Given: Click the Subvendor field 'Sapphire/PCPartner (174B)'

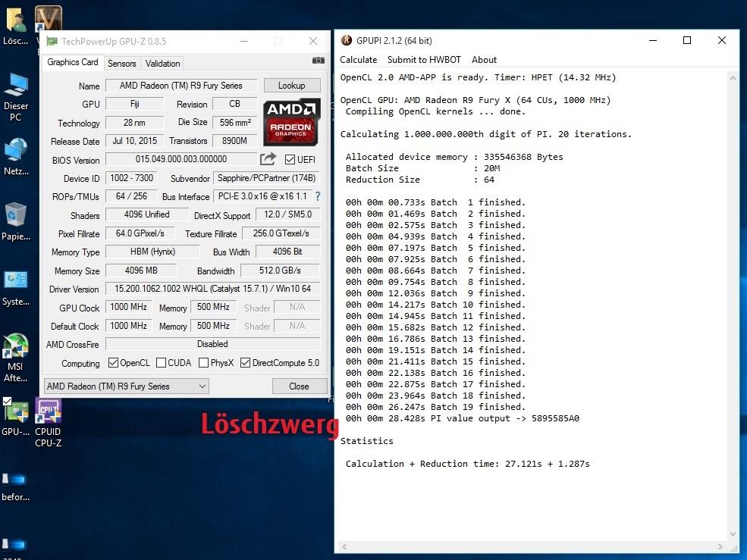Looking at the screenshot, I should 266,178.
